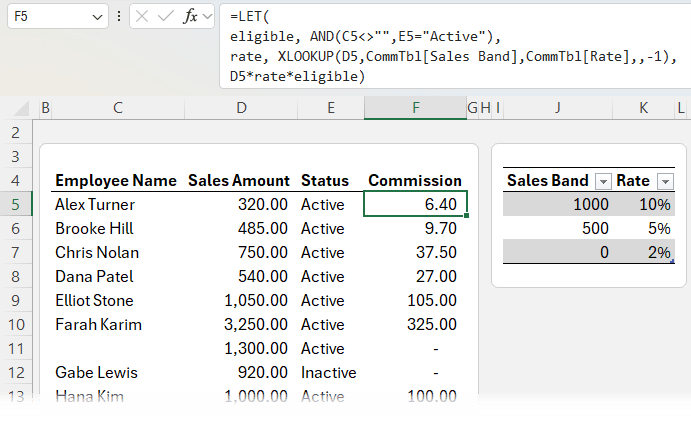The width and height of the screenshot is (691, 422).
Task: Select row 9 header
Action: (16, 300)
